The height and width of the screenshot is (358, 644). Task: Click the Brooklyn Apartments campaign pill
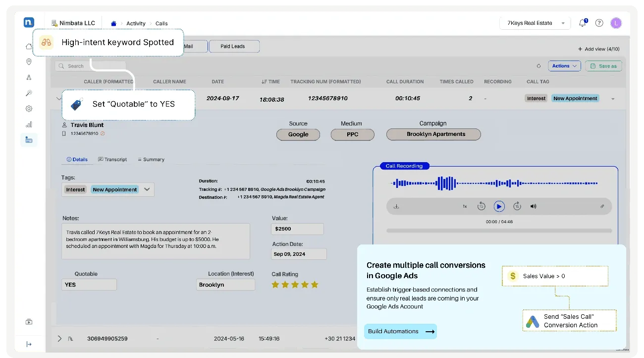point(433,134)
